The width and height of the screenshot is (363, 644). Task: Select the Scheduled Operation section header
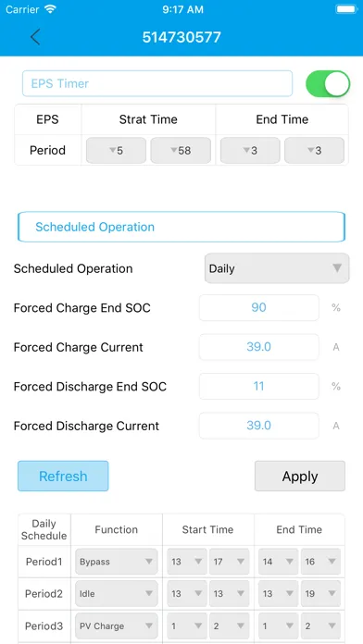coord(181,227)
